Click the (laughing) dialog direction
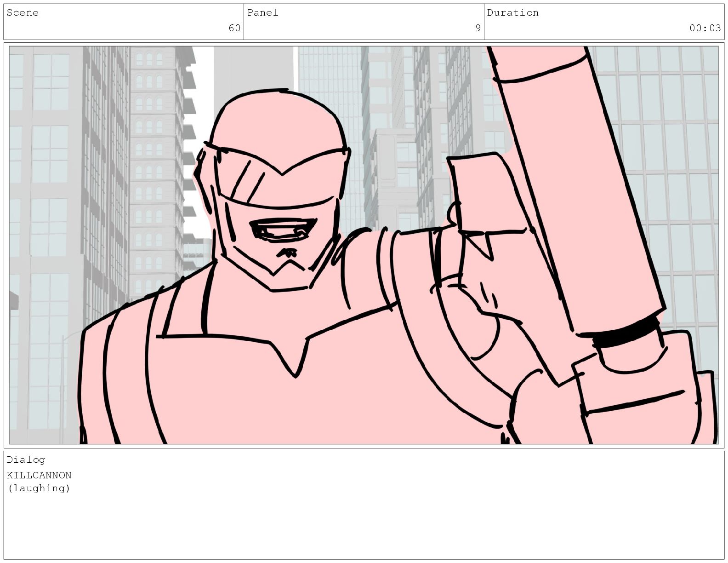This screenshot has width=728, height=563. pos(39,488)
